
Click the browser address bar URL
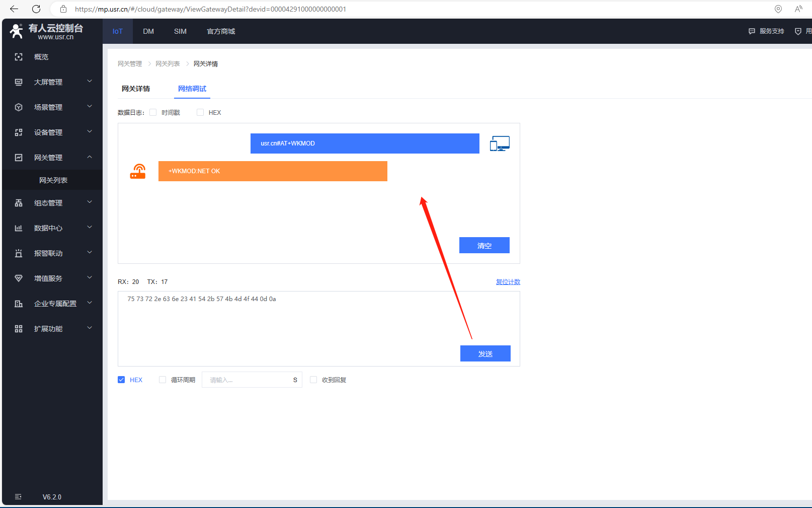tap(210, 9)
